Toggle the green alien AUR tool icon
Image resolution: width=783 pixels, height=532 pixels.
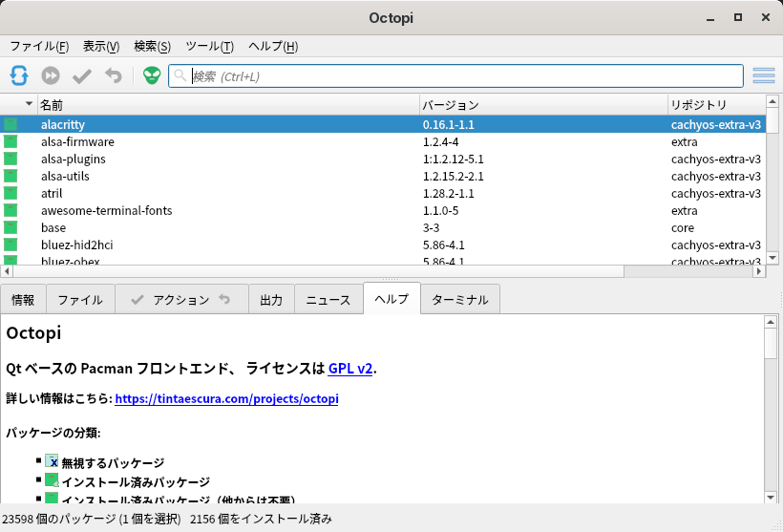point(152,75)
